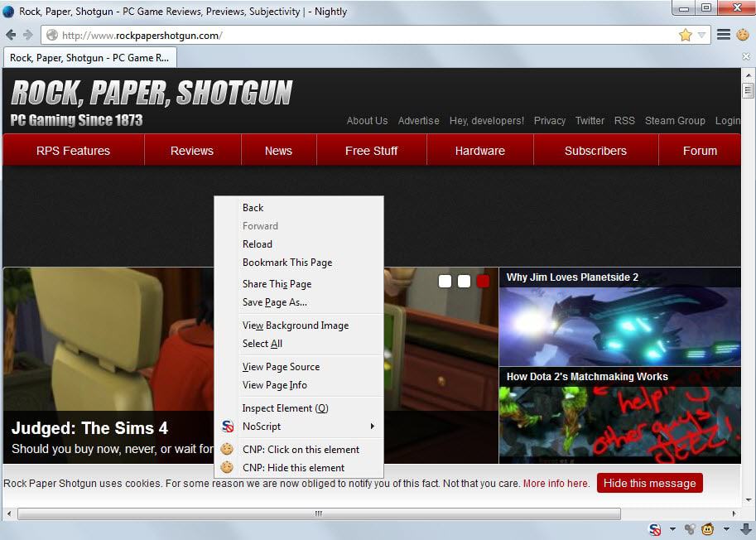Choose Save Page As… in the context menu
756x540 pixels.
299,302
